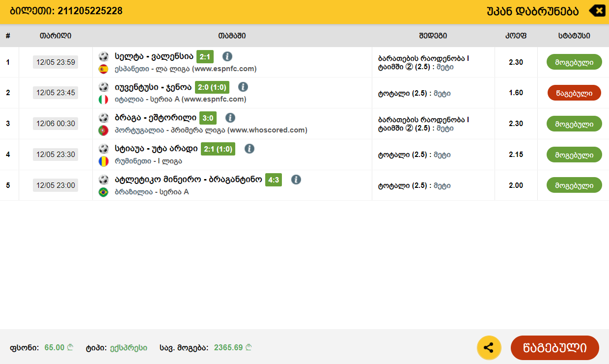Click the შედეგი column header
609x364 pixels.
point(433,35)
